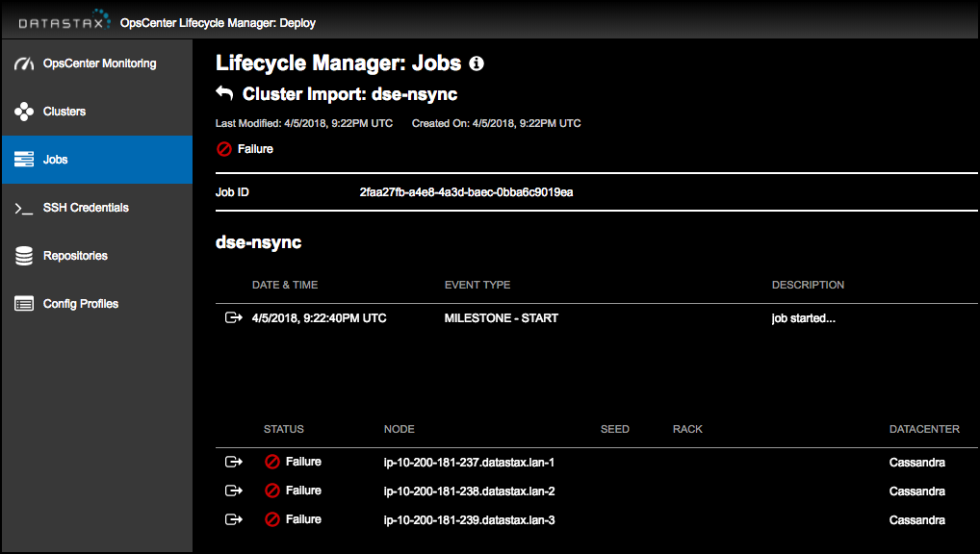
Task: Expand details for the MILESTONE - START event
Action: coord(232,317)
